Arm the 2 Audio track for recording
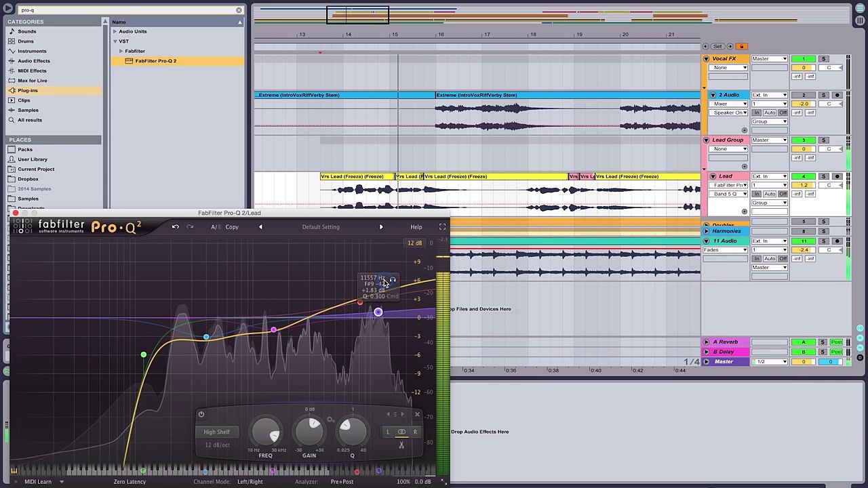 point(837,95)
